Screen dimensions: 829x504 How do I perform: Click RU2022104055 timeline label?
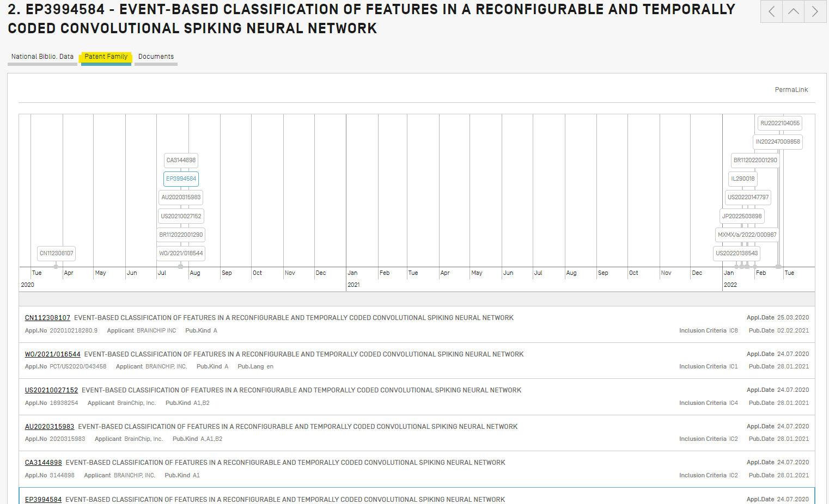pos(780,123)
